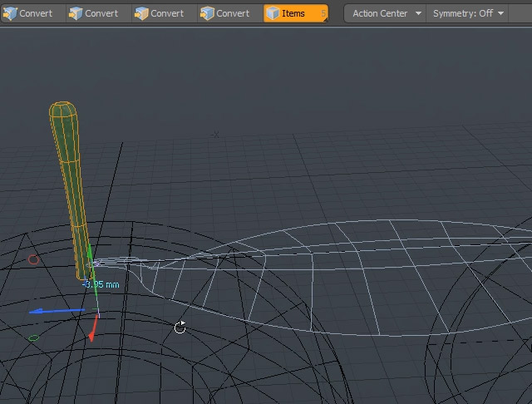Click the green circle plane handle
The height and width of the screenshot is (404, 532).
33,337
